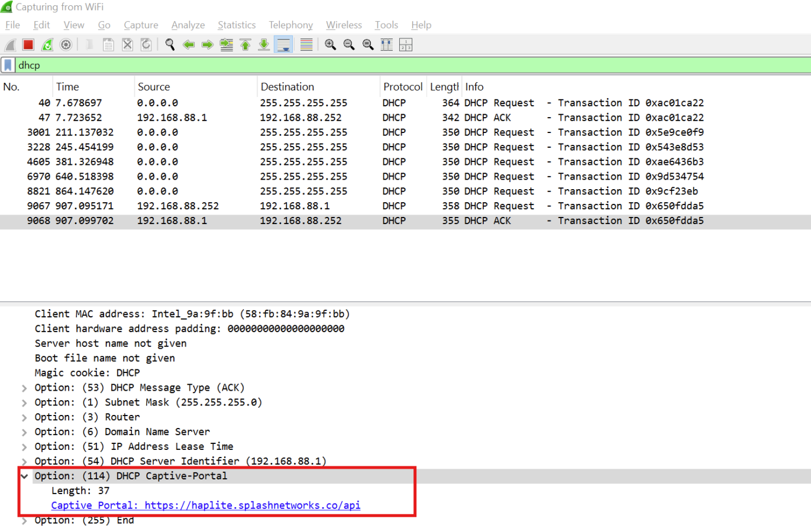Expand Option (3) Router
This screenshot has width=811, height=532.
click(24, 418)
